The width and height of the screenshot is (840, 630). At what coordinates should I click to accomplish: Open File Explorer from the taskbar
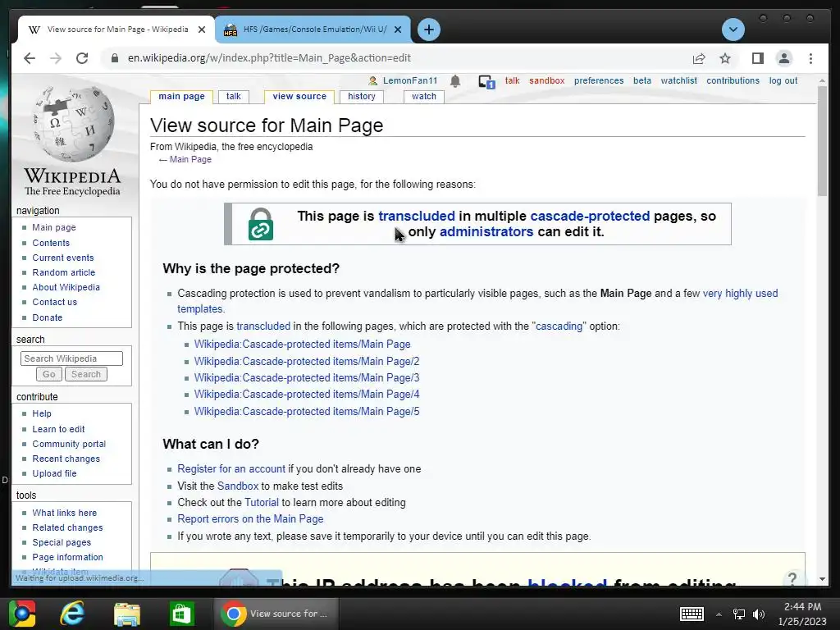127,614
